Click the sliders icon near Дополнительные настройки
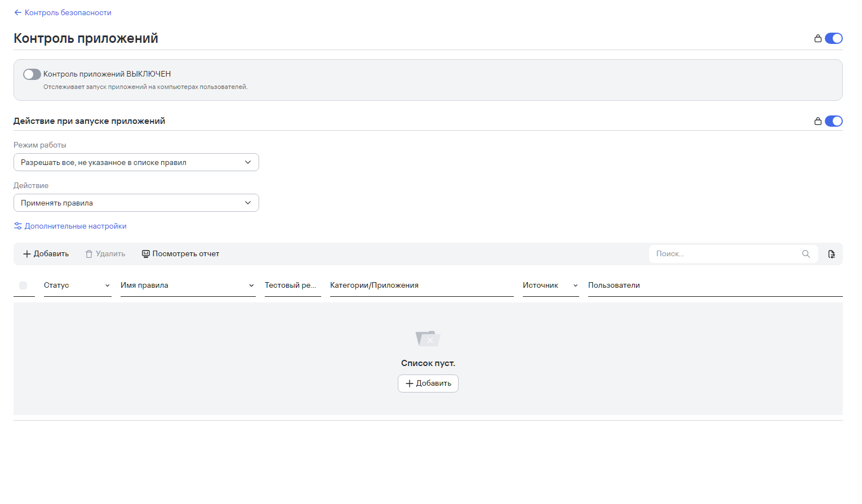Image resolution: width=862 pixels, height=504 pixels. click(x=18, y=226)
